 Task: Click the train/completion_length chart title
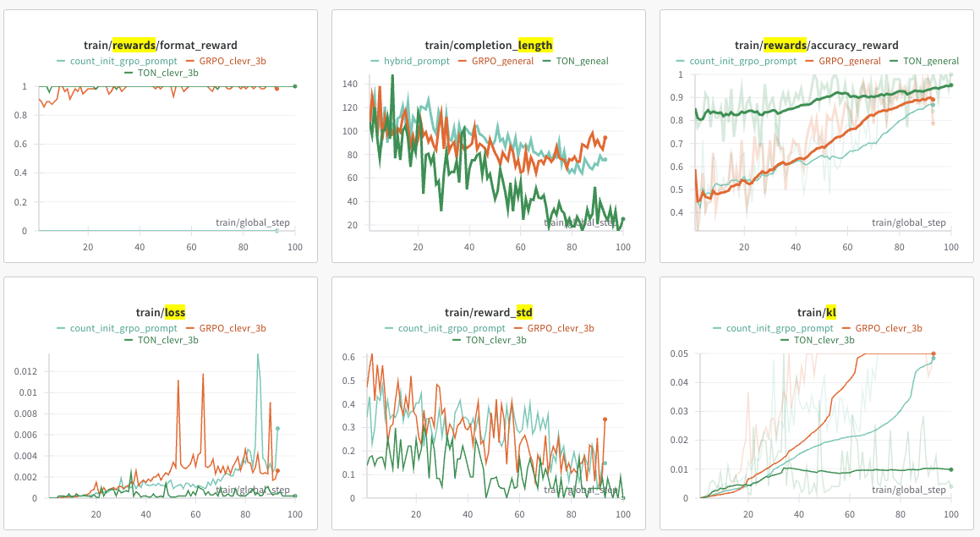(489, 45)
